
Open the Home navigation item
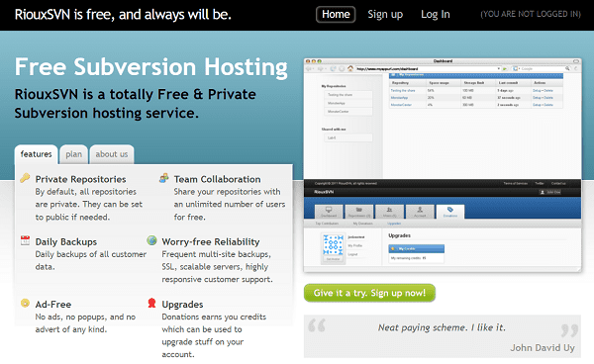tap(336, 15)
